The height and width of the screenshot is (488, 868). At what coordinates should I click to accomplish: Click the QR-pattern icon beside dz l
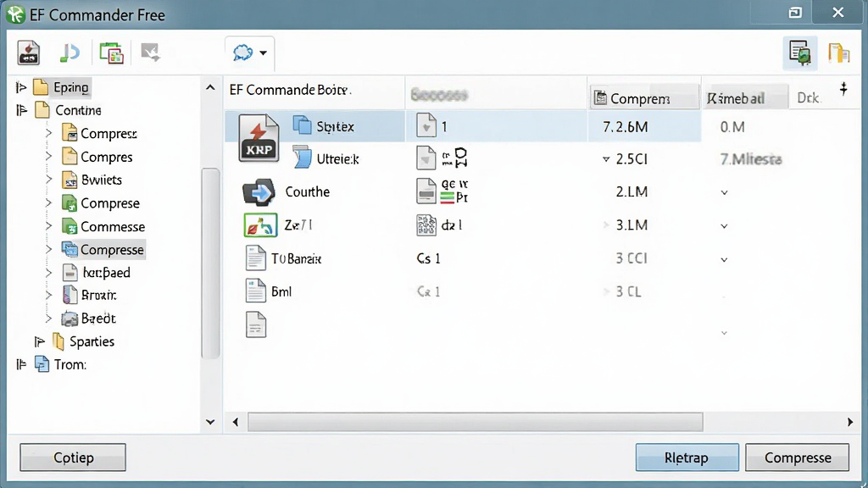click(x=426, y=225)
